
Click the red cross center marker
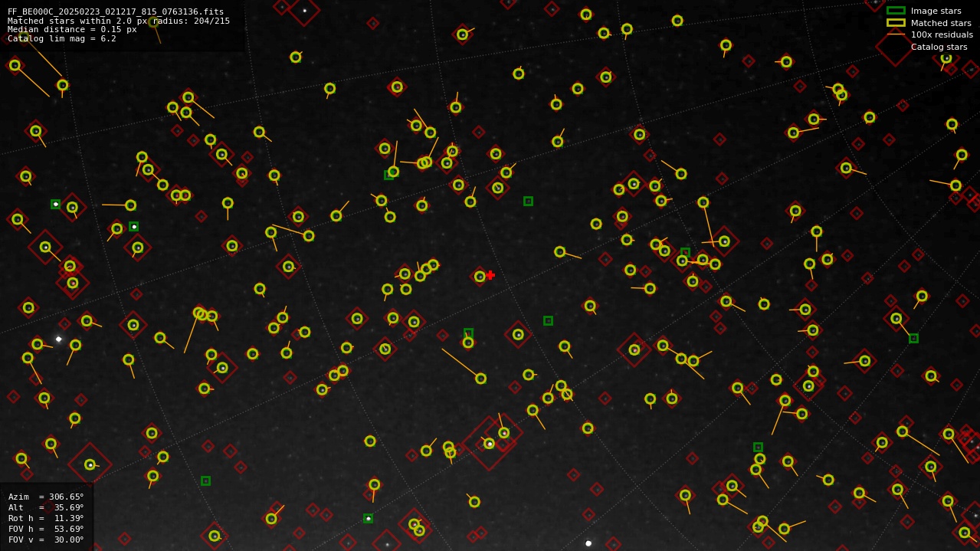pyautogui.click(x=490, y=275)
